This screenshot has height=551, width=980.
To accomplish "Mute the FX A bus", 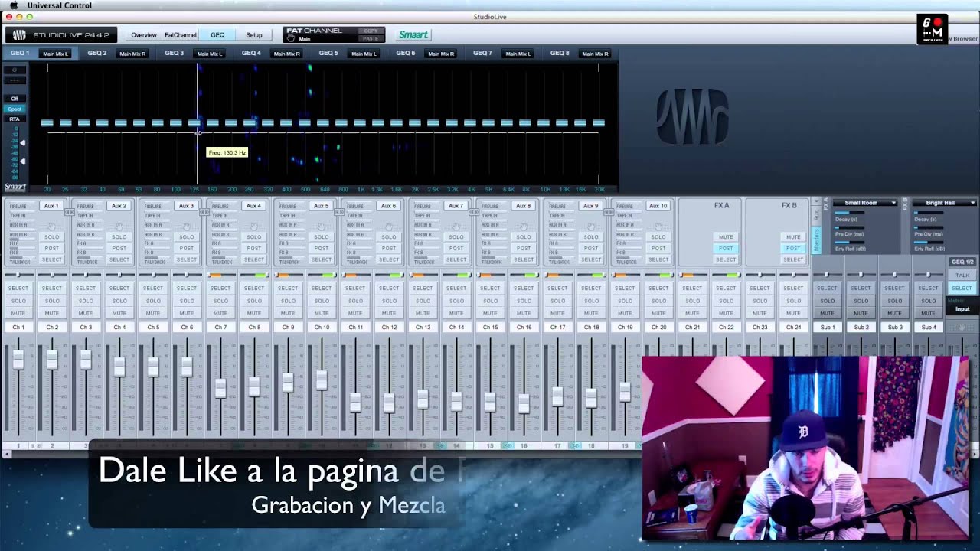I will (726, 237).
